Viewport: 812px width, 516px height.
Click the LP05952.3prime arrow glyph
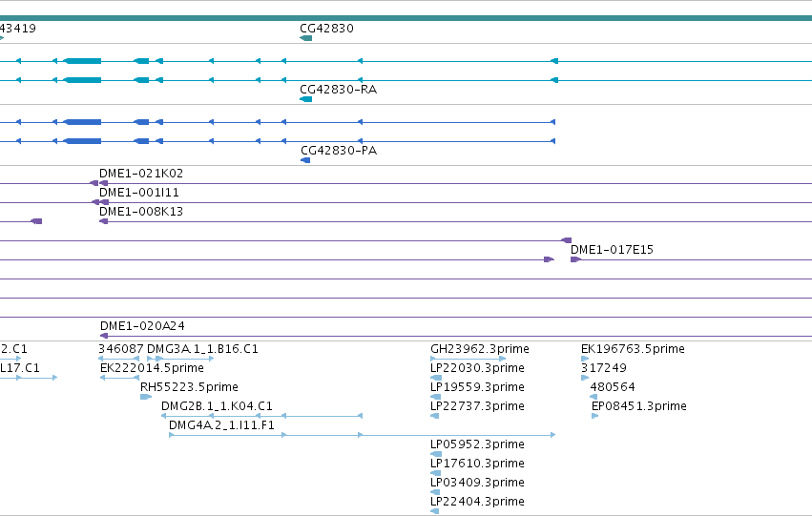coord(436,454)
